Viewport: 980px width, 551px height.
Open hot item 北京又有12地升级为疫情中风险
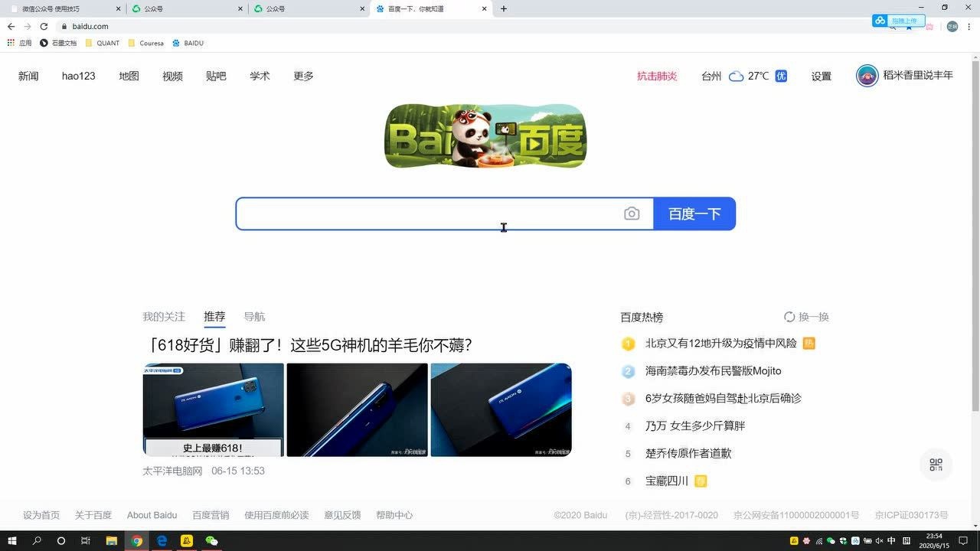pyautogui.click(x=721, y=344)
